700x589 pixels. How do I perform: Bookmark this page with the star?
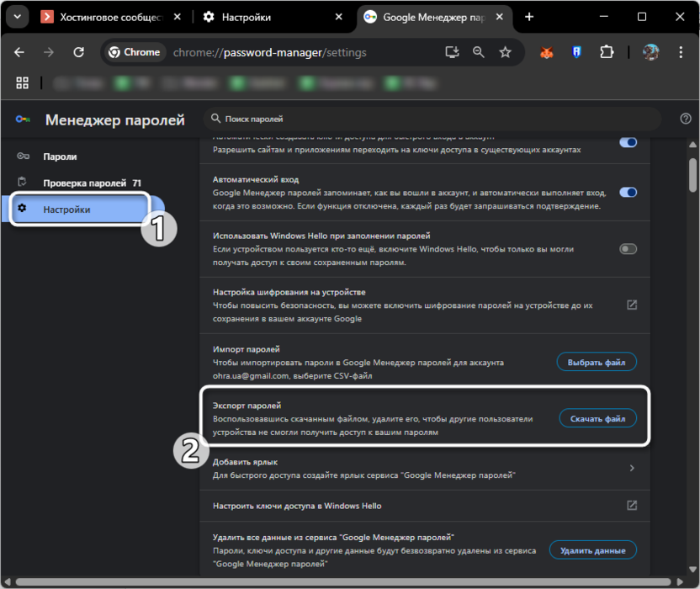(505, 52)
